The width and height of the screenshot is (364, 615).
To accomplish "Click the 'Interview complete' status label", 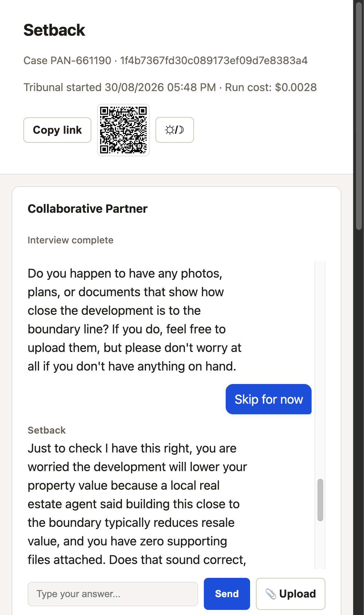I will click(x=71, y=240).
